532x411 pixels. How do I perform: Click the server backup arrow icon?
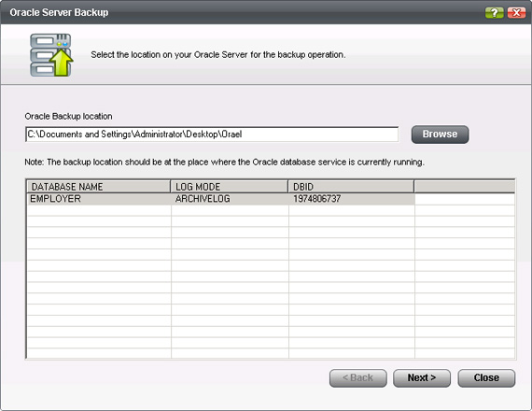coord(51,55)
